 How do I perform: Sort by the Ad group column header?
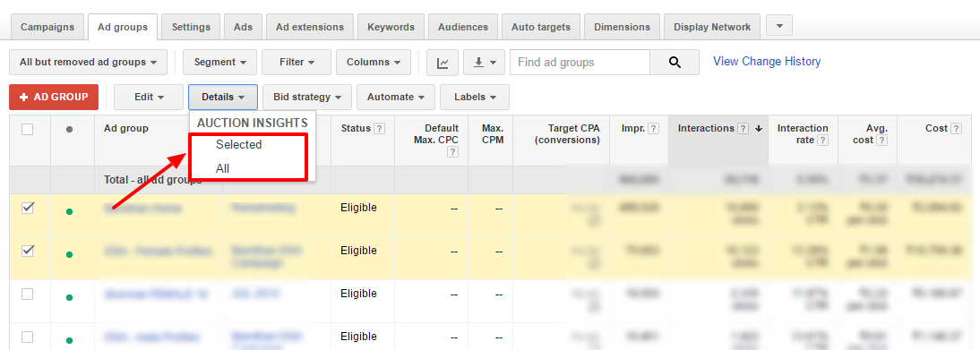pyautogui.click(x=126, y=128)
